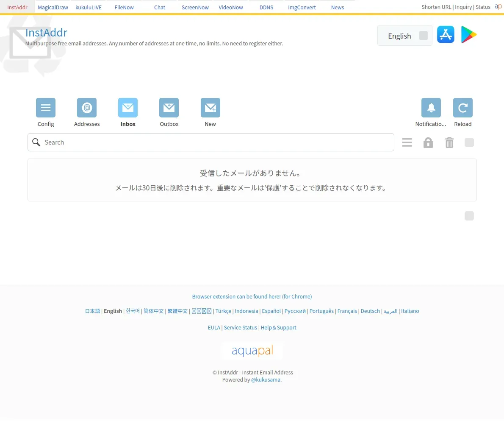Switch language to 日本語
This screenshot has height=424, width=504.
click(93, 311)
